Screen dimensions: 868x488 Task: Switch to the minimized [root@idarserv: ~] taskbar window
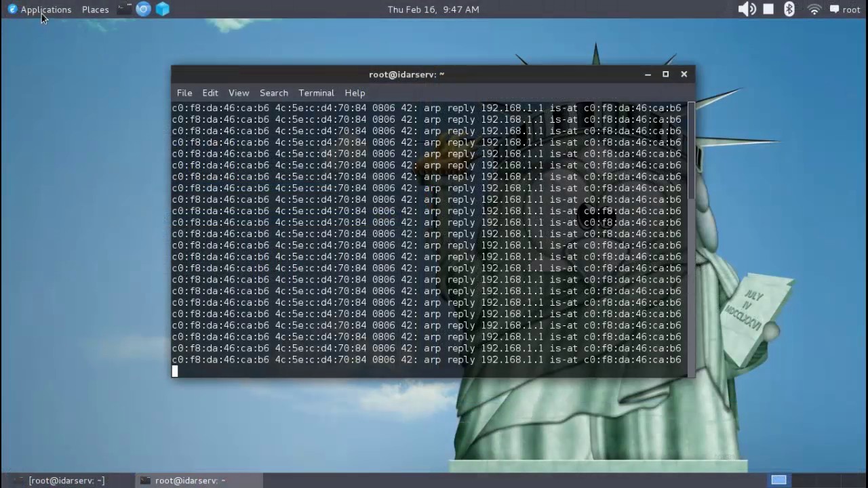pyautogui.click(x=66, y=481)
